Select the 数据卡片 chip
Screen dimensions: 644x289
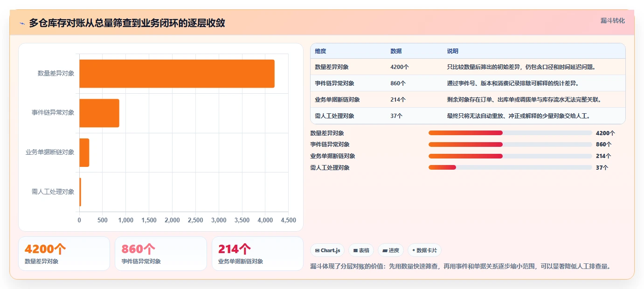[424, 250]
